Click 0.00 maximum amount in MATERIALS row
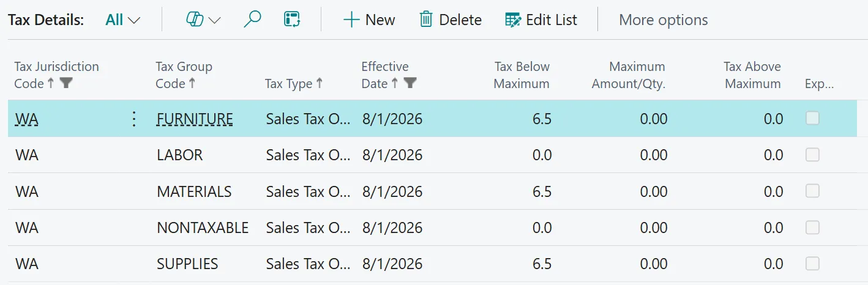The image size is (868, 285). [654, 191]
